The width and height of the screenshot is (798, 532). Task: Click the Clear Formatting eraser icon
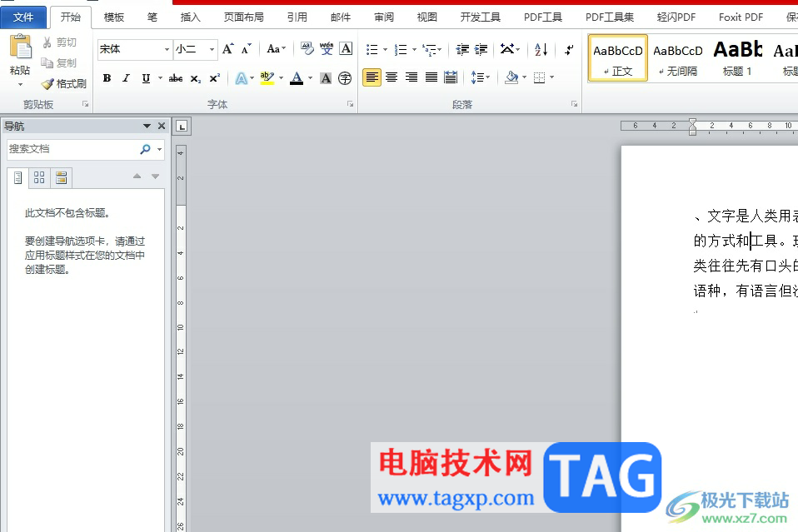click(307, 49)
